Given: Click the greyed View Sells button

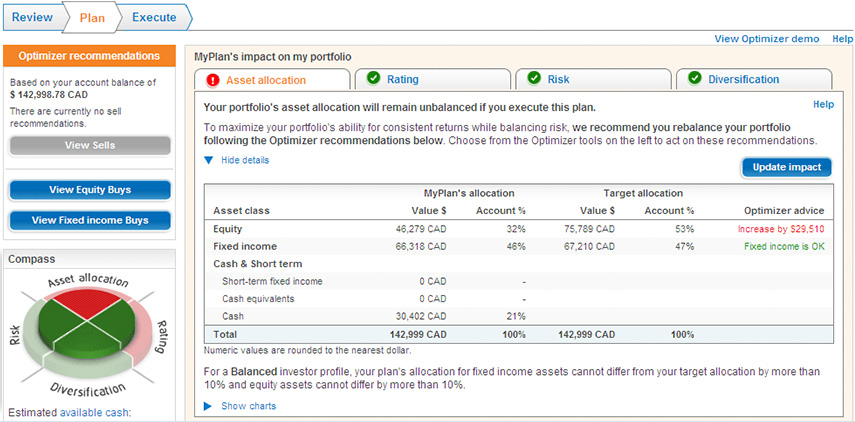Looking at the screenshot, I should (90, 146).
